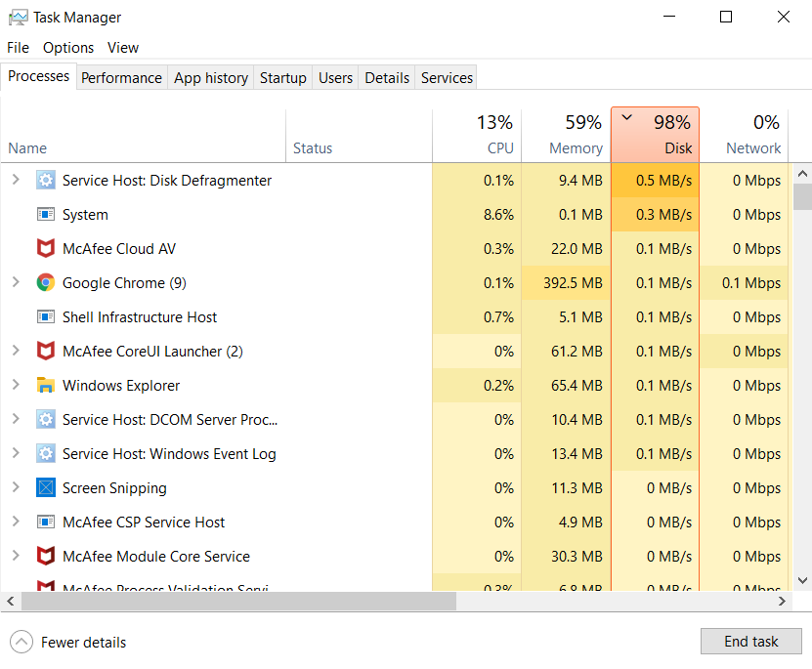Image resolution: width=812 pixels, height=669 pixels.
Task: Sort processes by Network column
Action: coord(744,136)
